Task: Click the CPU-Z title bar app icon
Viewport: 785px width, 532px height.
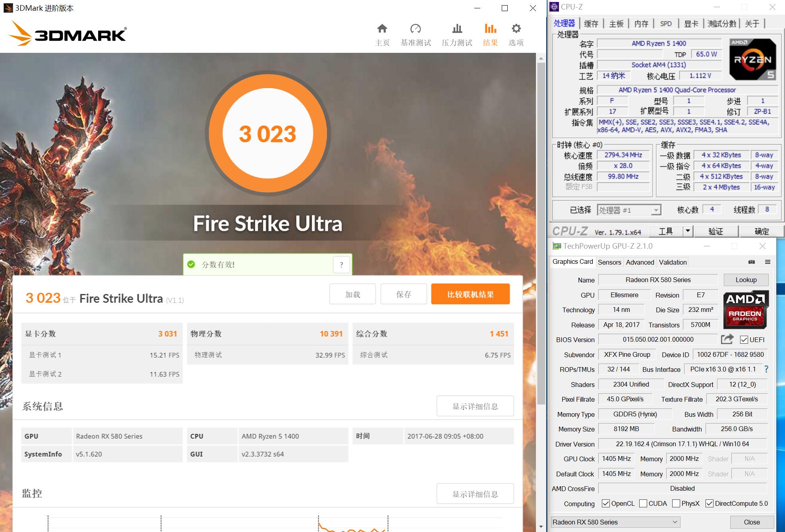Action: coord(555,7)
